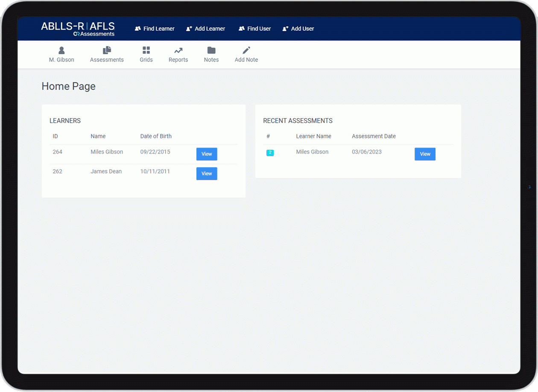
Task: Click the M. Gibson profile person icon
Action: [61, 50]
